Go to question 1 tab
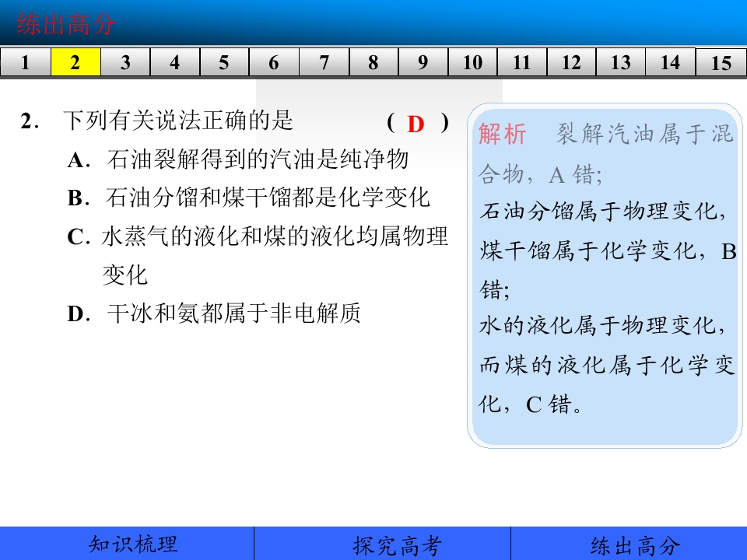Image resolution: width=747 pixels, height=560 pixels. [x=25, y=62]
